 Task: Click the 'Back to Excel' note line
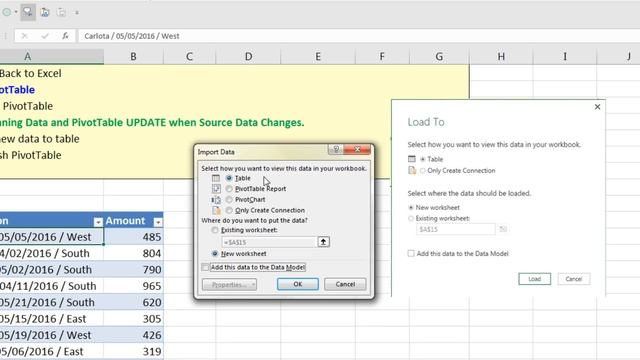[31, 73]
